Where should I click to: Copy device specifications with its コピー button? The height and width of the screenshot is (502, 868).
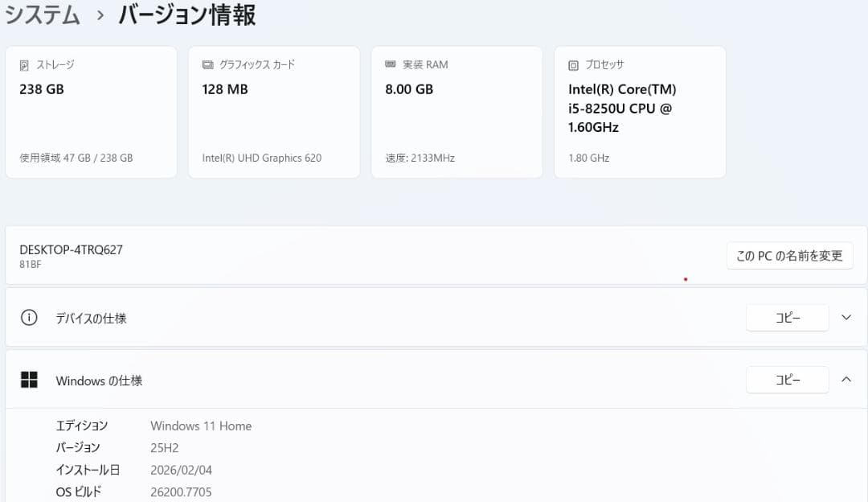pyautogui.click(x=787, y=317)
